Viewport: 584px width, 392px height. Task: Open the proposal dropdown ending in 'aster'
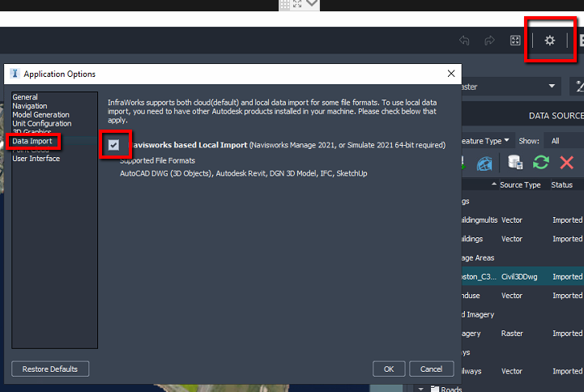(511, 87)
